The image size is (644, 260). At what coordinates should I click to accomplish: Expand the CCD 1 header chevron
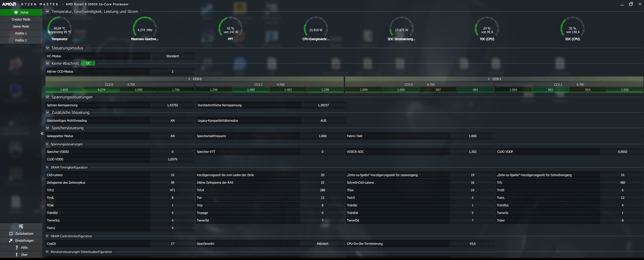489,79
